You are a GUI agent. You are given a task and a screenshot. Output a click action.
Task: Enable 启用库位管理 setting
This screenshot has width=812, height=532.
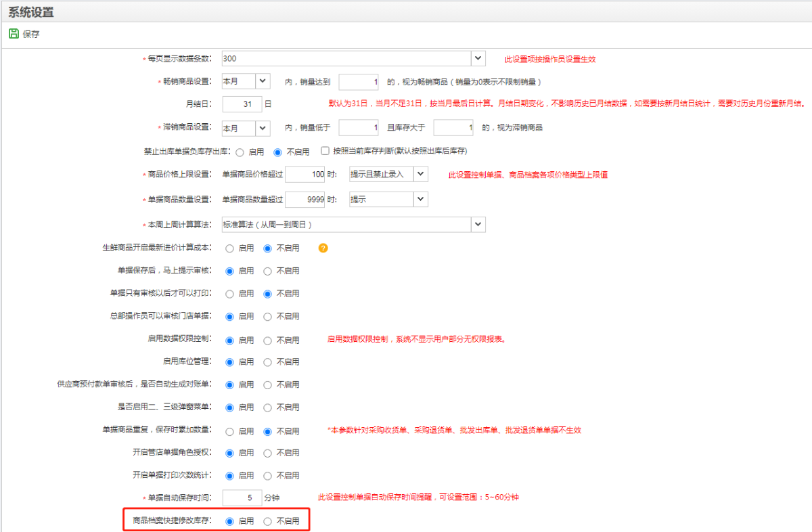click(x=230, y=361)
